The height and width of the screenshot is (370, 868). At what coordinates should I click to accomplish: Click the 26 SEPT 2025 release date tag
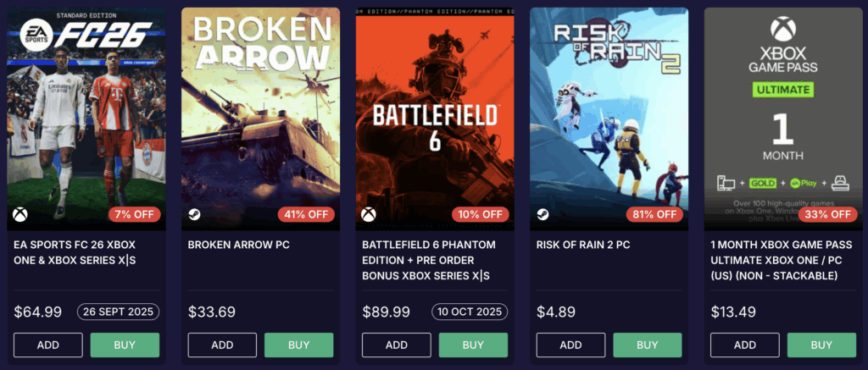[118, 312]
